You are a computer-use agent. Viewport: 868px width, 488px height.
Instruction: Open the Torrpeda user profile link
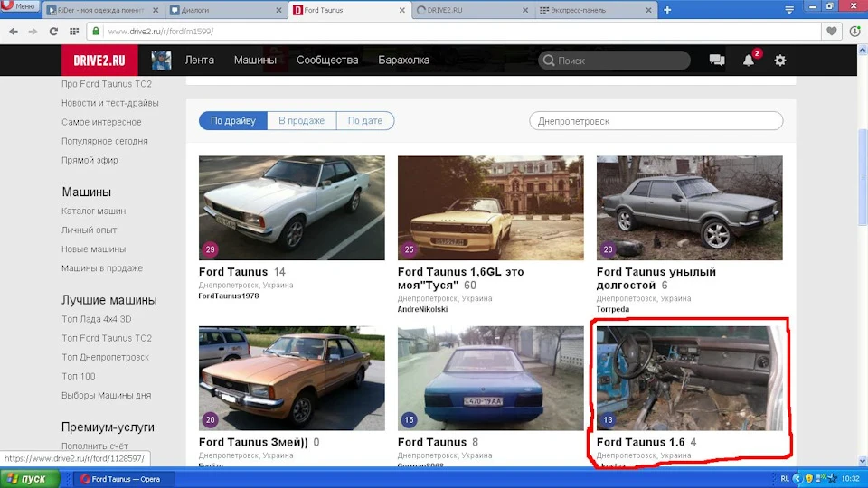pos(613,309)
